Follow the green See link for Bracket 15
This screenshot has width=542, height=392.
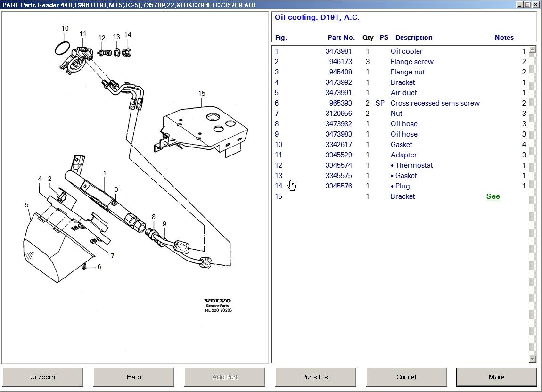pos(493,196)
